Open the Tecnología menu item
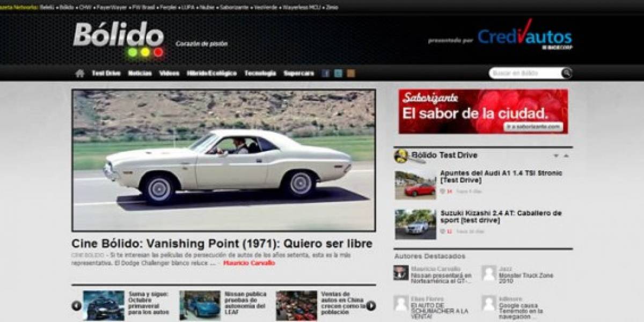This screenshot has width=644, height=322. [x=260, y=74]
